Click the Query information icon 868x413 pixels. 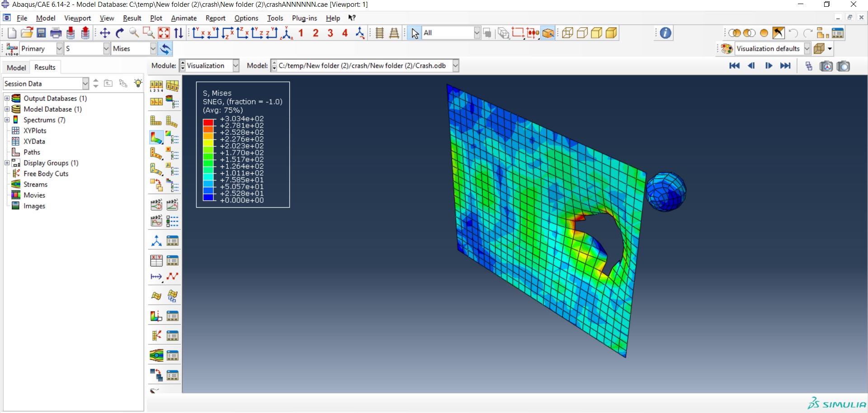tap(665, 33)
